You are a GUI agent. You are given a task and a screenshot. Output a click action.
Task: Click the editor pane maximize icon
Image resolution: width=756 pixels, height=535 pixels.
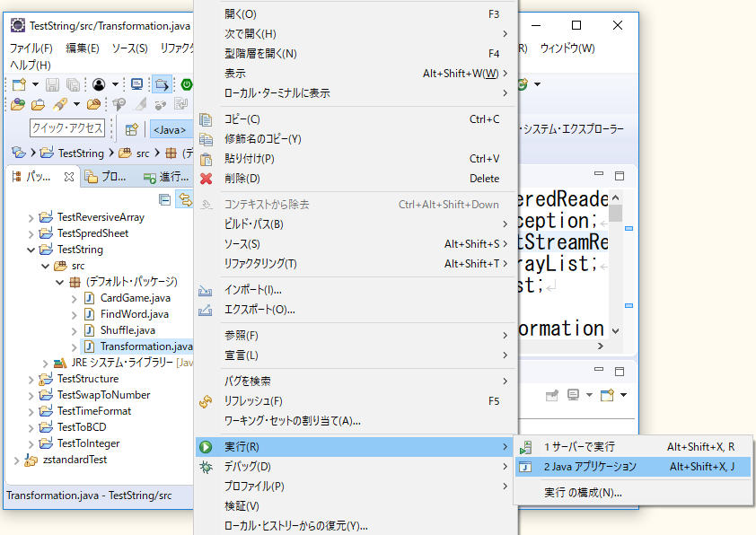pos(620,176)
